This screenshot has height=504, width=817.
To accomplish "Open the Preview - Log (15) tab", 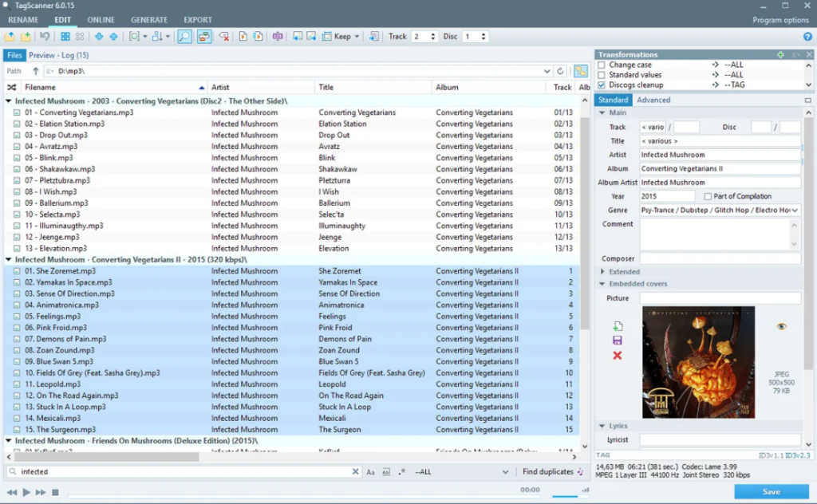I will click(59, 55).
